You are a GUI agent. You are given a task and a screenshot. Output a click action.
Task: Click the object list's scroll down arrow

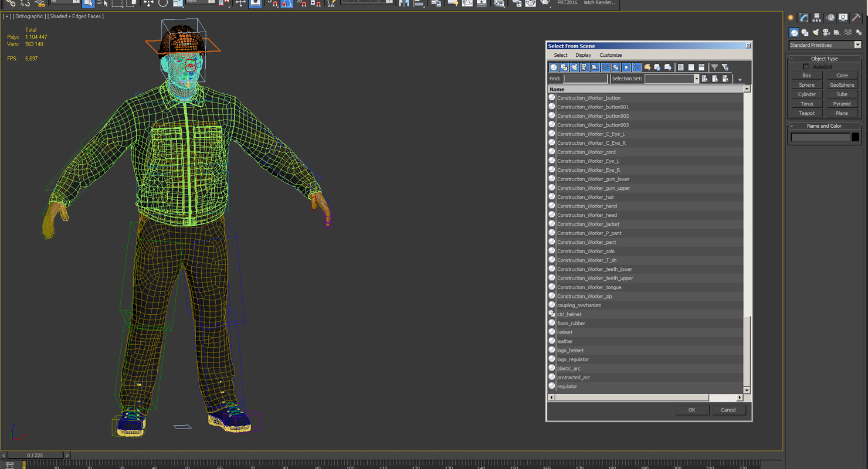pyautogui.click(x=747, y=390)
